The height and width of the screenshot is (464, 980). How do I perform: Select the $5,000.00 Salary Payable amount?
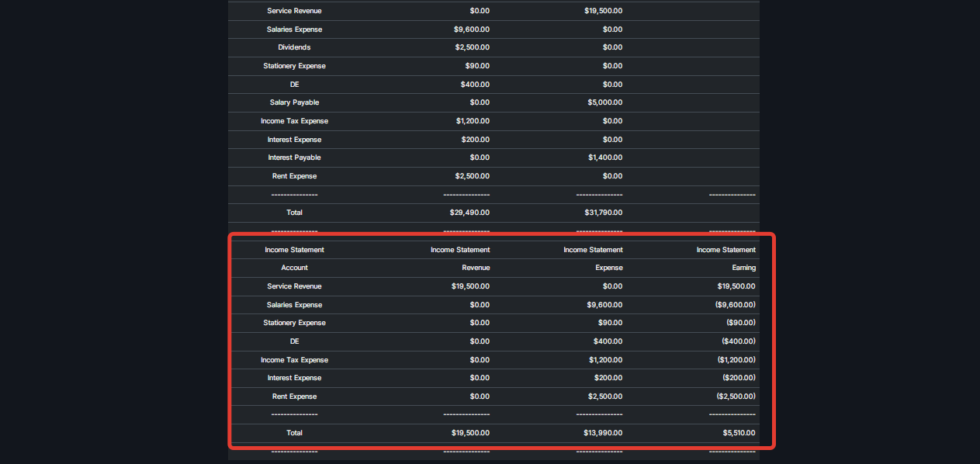(603, 102)
